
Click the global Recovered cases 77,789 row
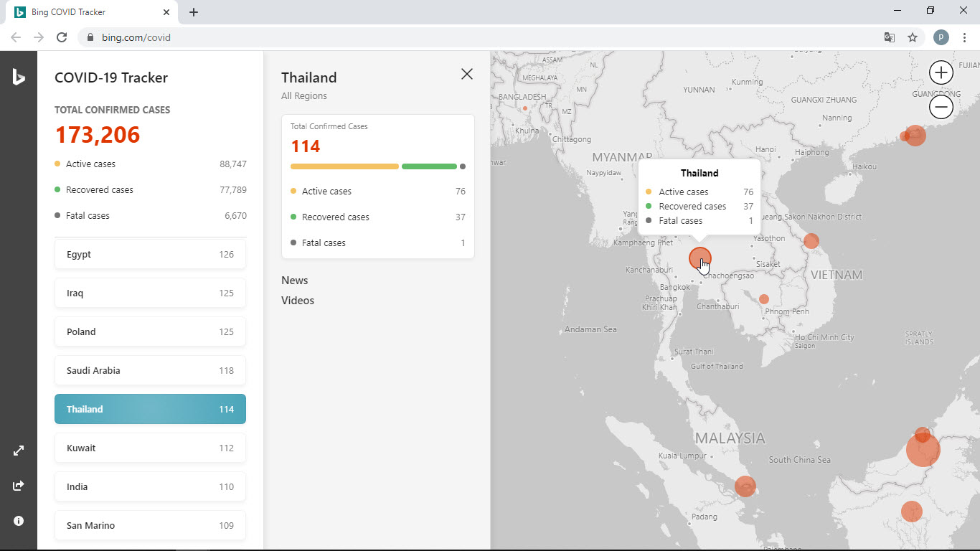coord(151,190)
